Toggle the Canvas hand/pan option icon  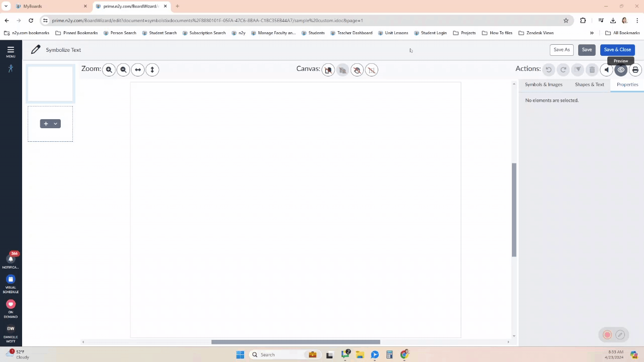(357, 70)
